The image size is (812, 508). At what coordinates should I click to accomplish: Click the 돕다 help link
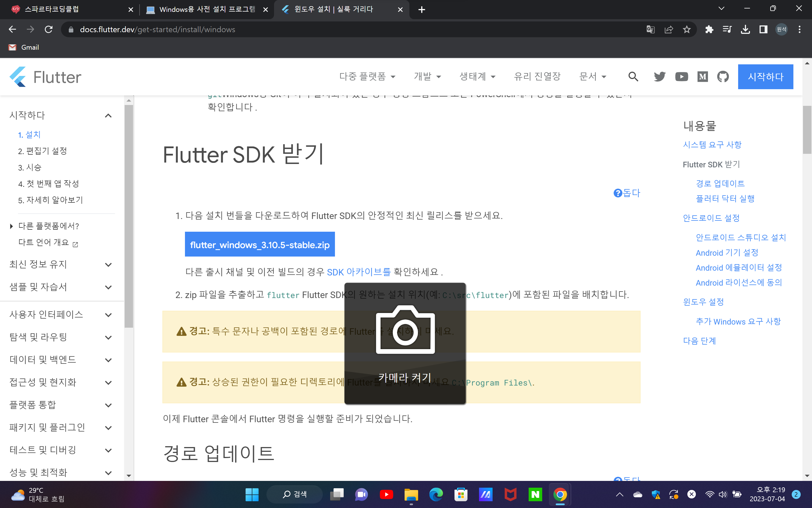coord(627,193)
